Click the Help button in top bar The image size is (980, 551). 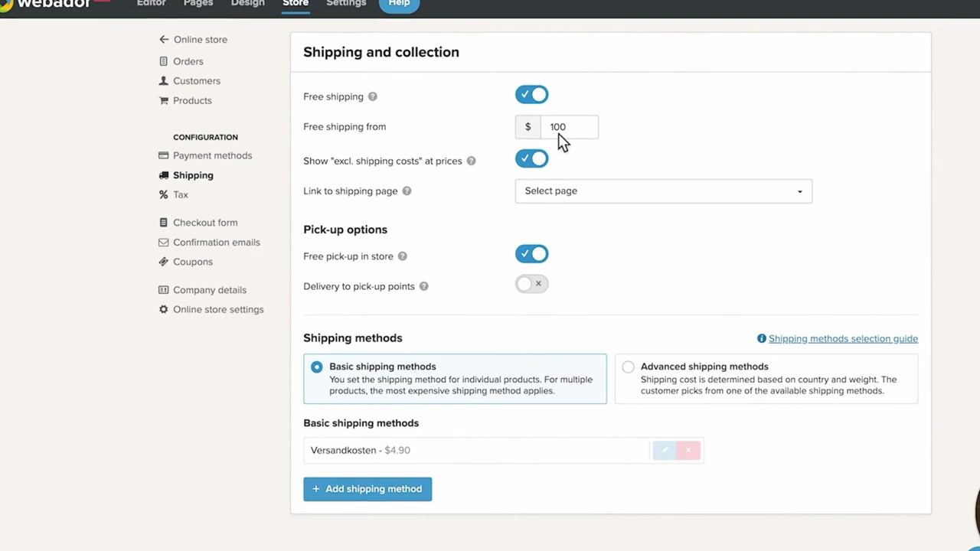[399, 4]
